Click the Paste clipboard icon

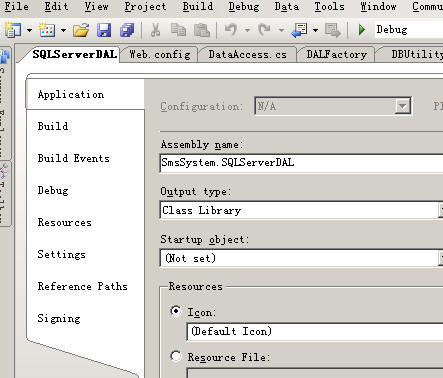202,30
